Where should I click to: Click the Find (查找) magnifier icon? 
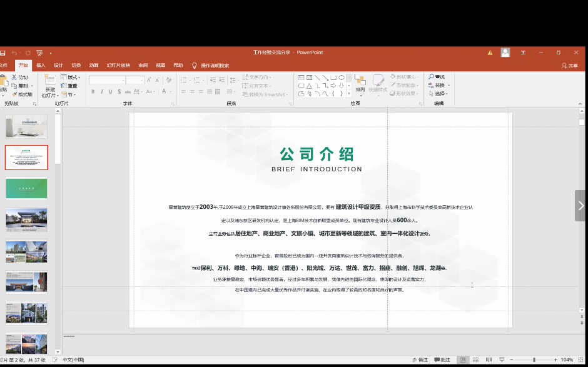point(431,77)
